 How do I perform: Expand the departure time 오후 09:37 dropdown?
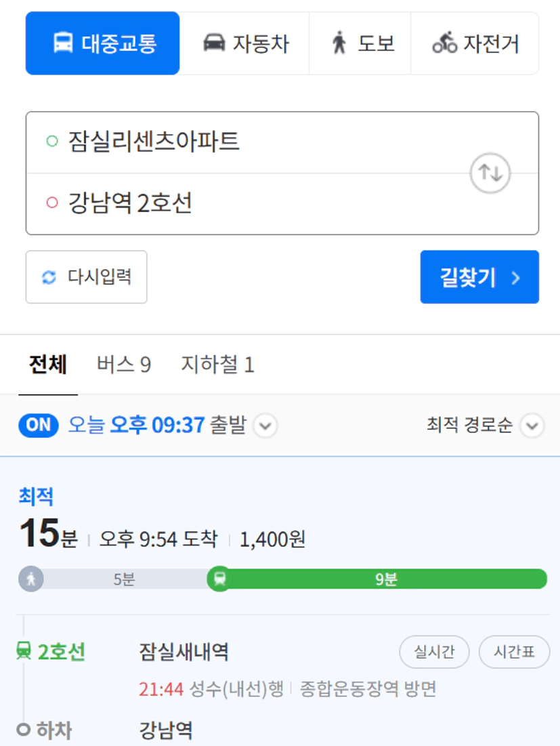(x=265, y=426)
